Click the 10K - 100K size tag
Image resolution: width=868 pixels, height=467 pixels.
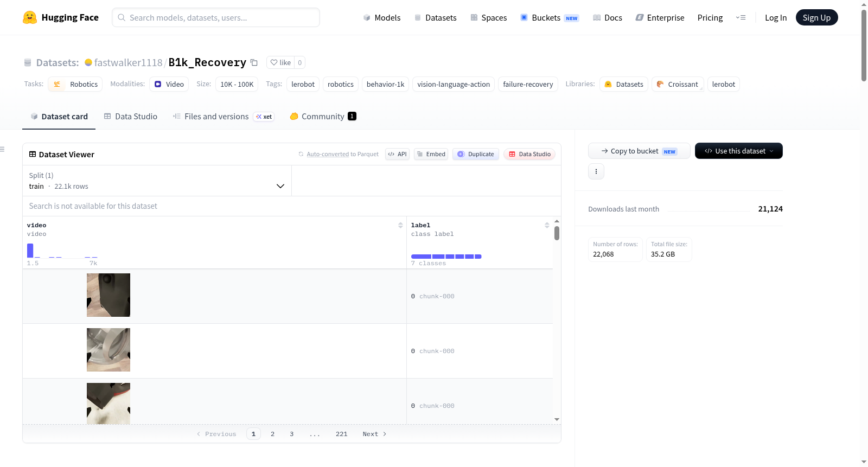click(237, 84)
